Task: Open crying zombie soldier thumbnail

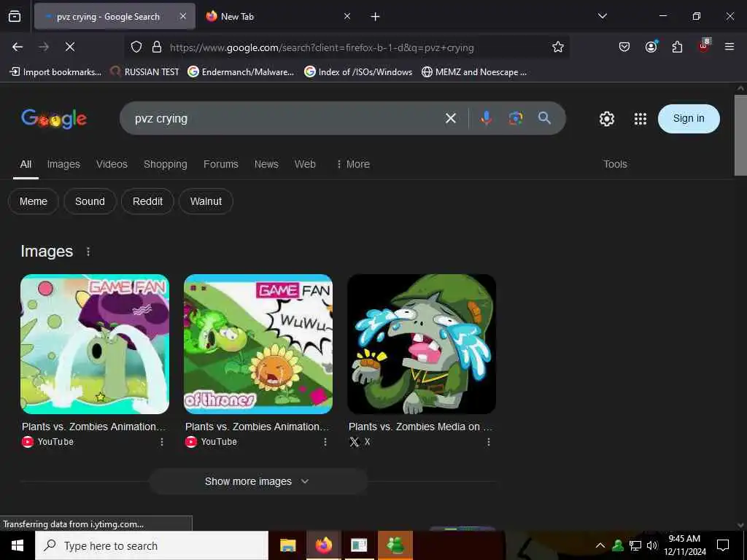Action: point(422,344)
